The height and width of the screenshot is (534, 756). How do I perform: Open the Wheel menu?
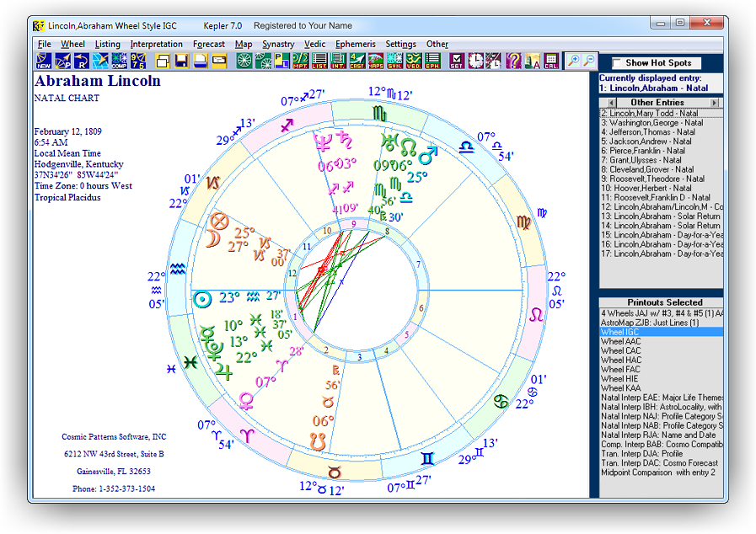click(x=72, y=44)
